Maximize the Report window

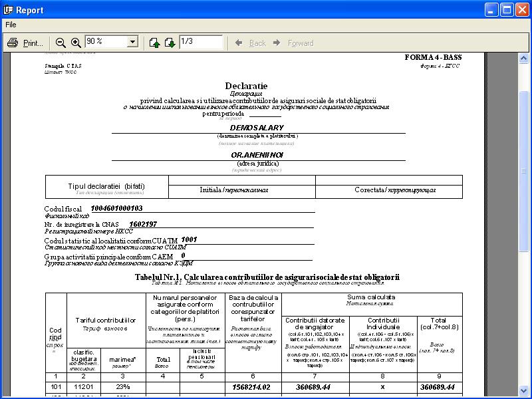pyautogui.click(x=506, y=10)
